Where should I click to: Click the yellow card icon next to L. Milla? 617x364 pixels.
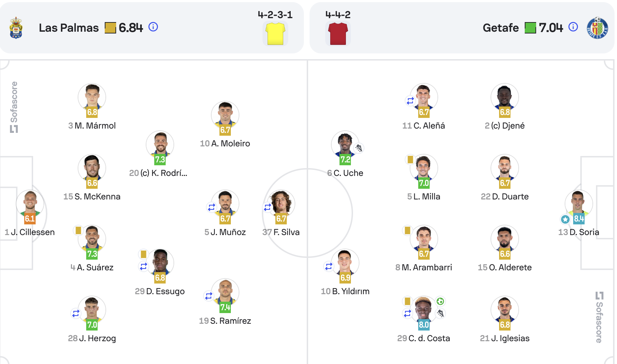coord(410,159)
